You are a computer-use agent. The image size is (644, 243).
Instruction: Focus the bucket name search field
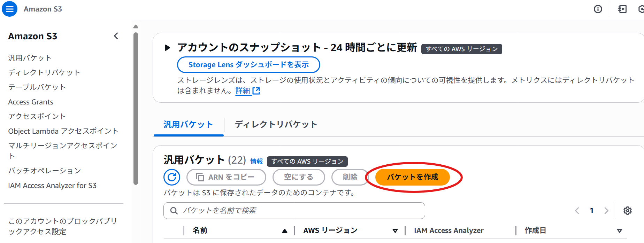[294, 211]
